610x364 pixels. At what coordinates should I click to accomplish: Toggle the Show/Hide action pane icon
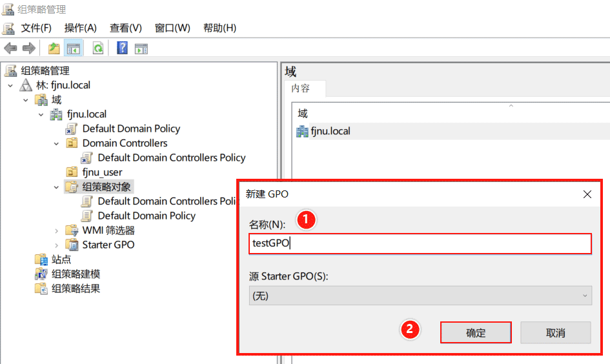click(141, 48)
